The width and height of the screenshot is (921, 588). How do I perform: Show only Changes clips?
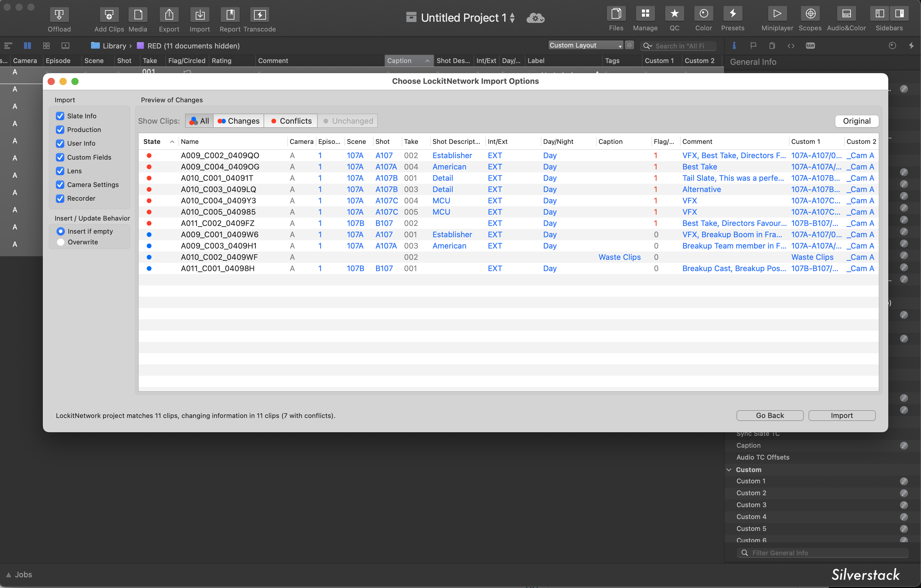pos(239,121)
